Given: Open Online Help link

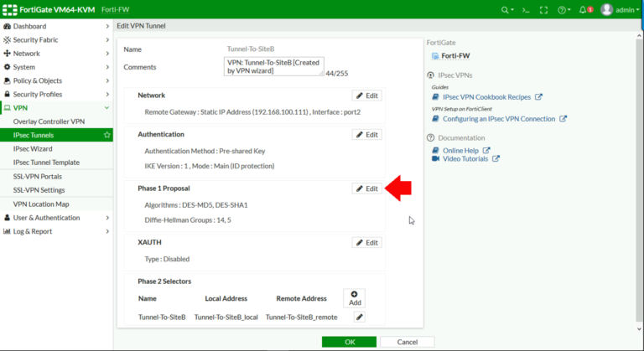Looking at the screenshot, I should tap(460, 151).
